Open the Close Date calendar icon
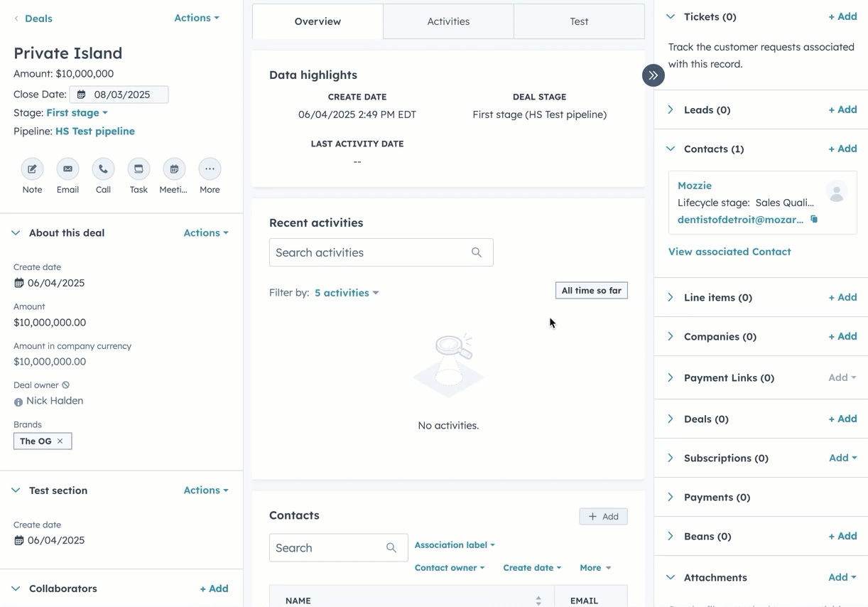 tap(80, 94)
